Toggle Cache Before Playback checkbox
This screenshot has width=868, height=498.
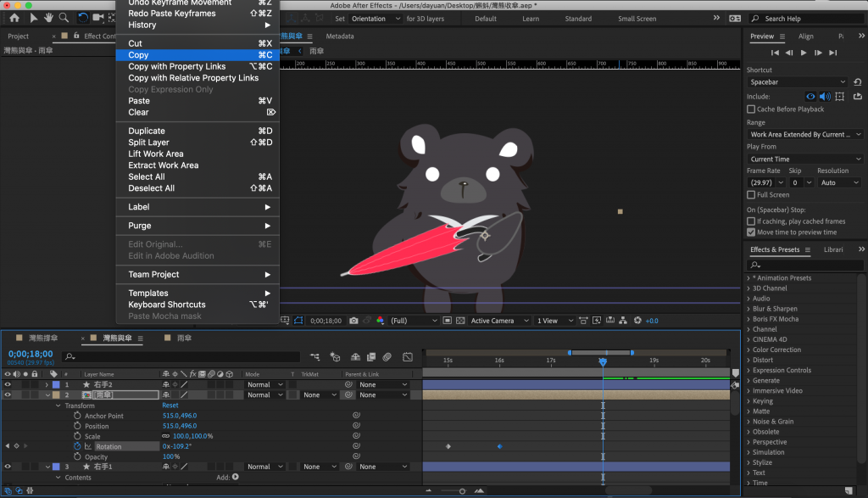pyautogui.click(x=751, y=109)
